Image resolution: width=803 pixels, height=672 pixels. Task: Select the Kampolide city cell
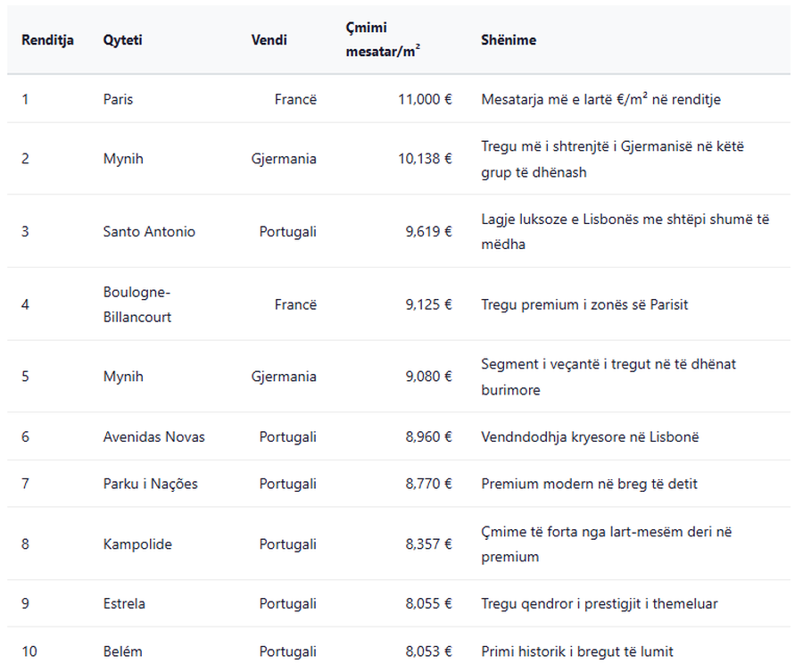point(137,544)
